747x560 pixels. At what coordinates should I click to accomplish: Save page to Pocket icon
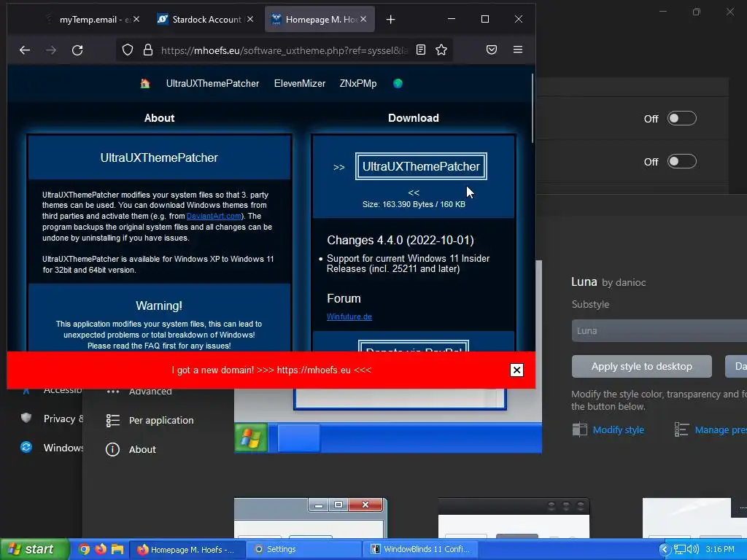click(492, 50)
